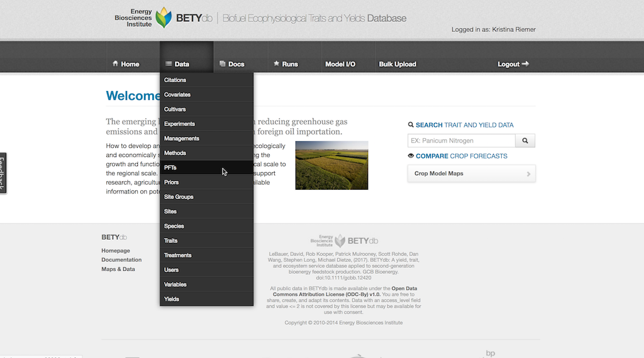Click the footer BETYdb shield logo
The image size is (644, 358).
[340, 241]
